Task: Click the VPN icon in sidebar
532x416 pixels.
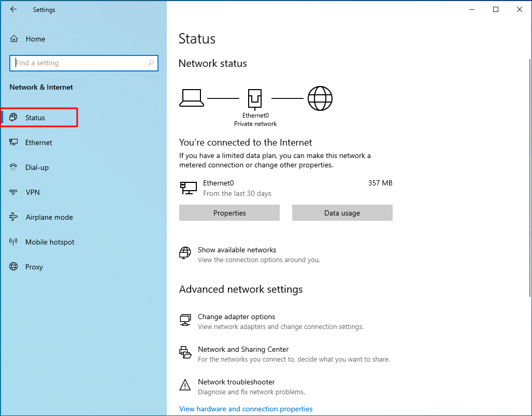Action: tap(13, 192)
